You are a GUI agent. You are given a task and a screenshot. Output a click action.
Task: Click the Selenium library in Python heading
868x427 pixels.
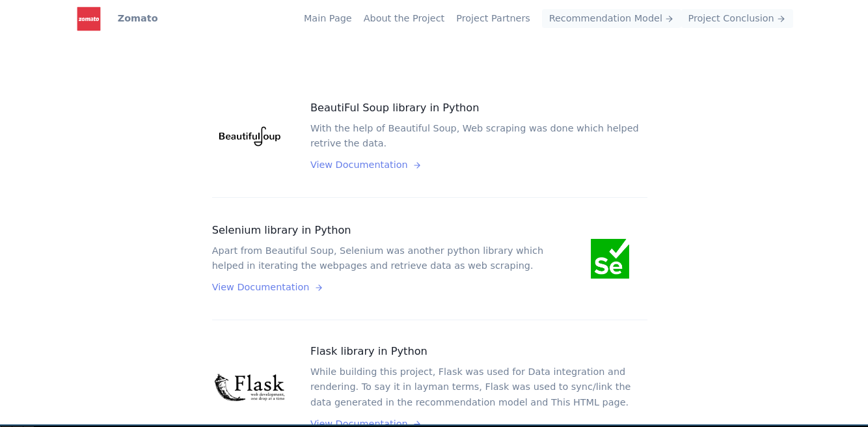click(x=281, y=230)
